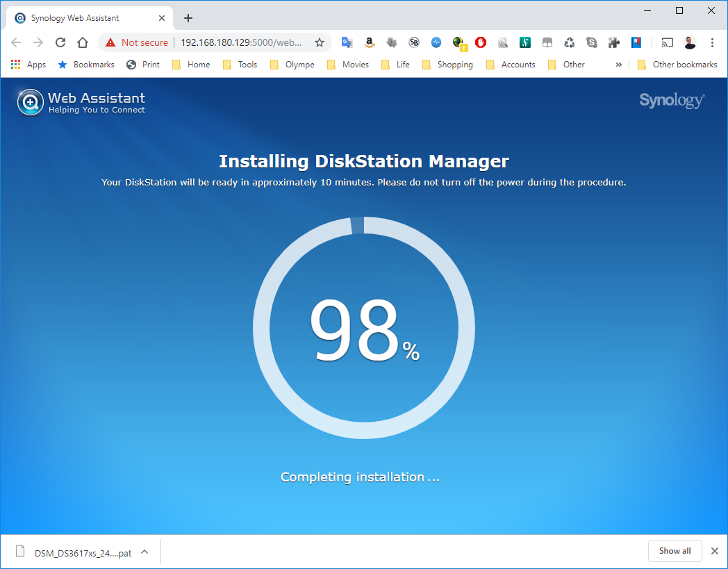Click the Cast media icon in toolbar
The width and height of the screenshot is (728, 569).
(667, 43)
